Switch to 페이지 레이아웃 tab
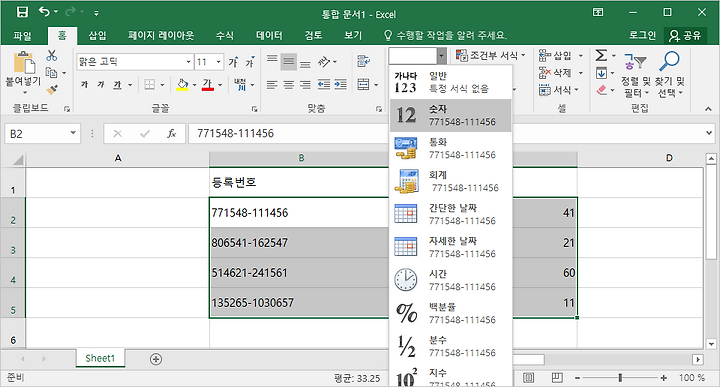This screenshot has width=720, height=387. (161, 35)
